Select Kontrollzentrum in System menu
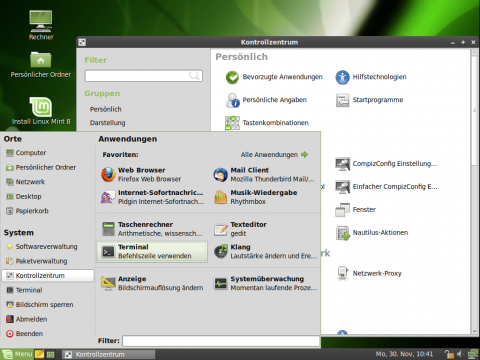Image resolution: width=480 pixels, height=360 pixels. point(48,276)
